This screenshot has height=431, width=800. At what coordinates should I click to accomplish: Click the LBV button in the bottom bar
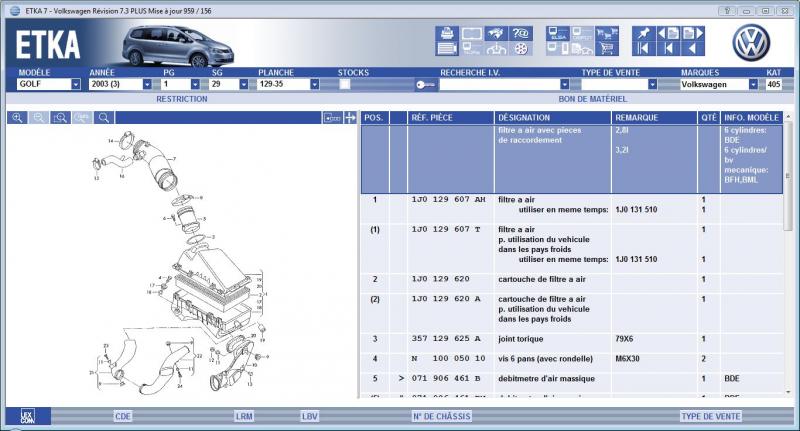click(310, 416)
